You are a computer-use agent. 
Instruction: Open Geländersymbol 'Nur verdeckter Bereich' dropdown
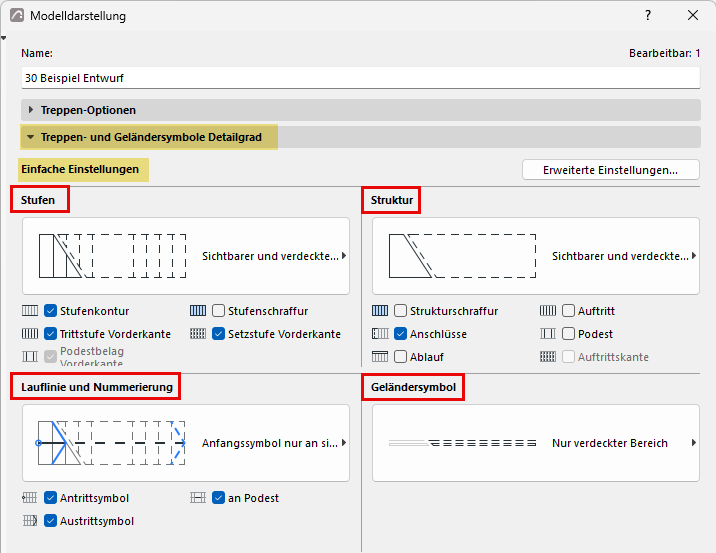point(536,442)
